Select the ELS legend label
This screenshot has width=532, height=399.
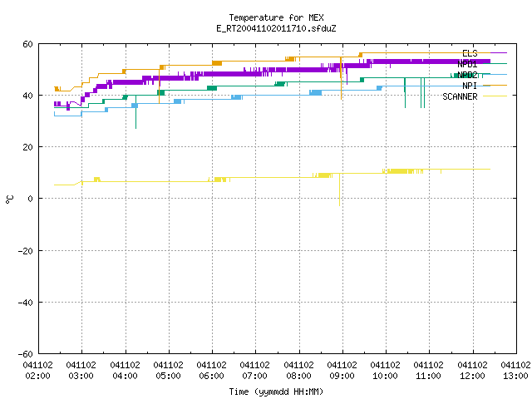click(470, 53)
